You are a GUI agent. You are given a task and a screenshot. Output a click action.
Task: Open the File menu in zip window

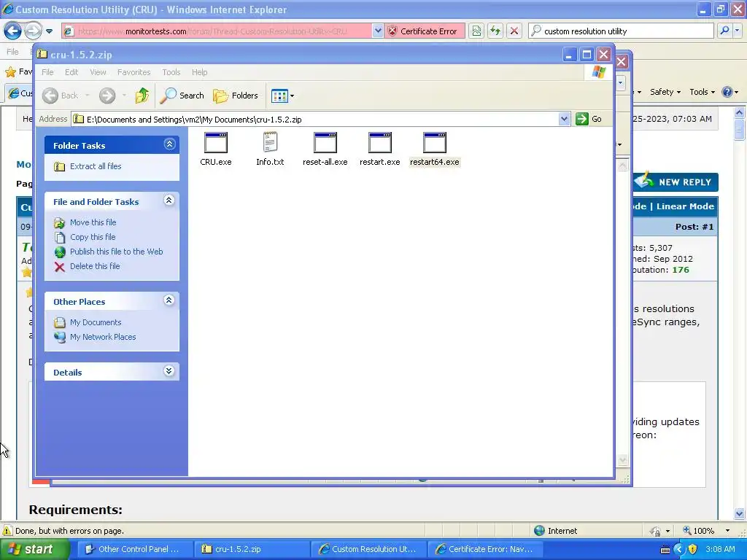47,72
